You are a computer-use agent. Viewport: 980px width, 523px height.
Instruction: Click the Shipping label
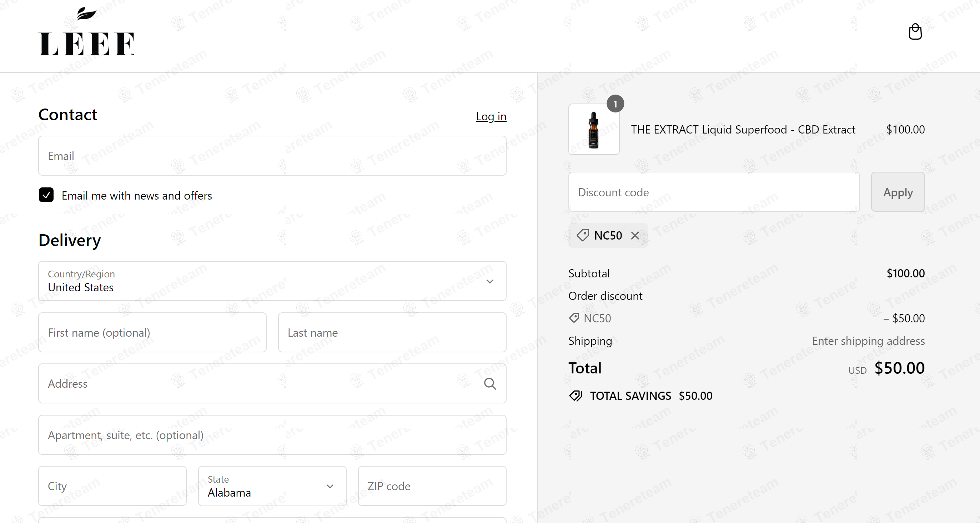[590, 341]
